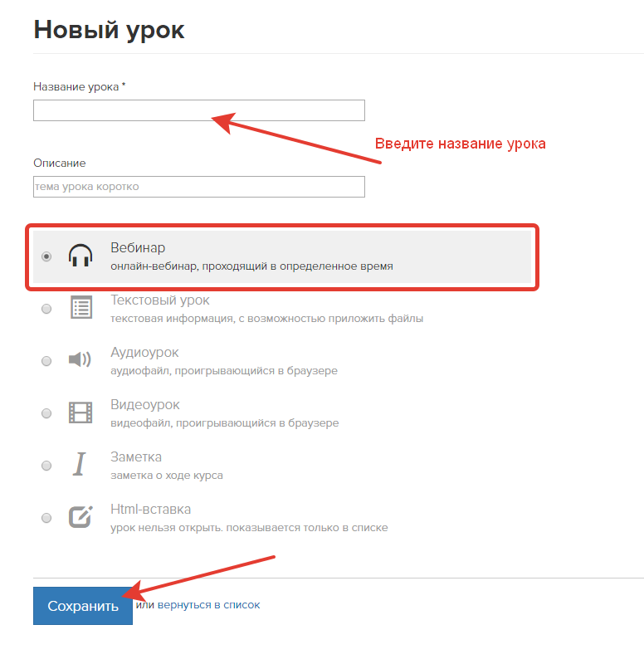Pick the Видеоурок radio button
This screenshot has height=659, width=644.
click(x=46, y=413)
